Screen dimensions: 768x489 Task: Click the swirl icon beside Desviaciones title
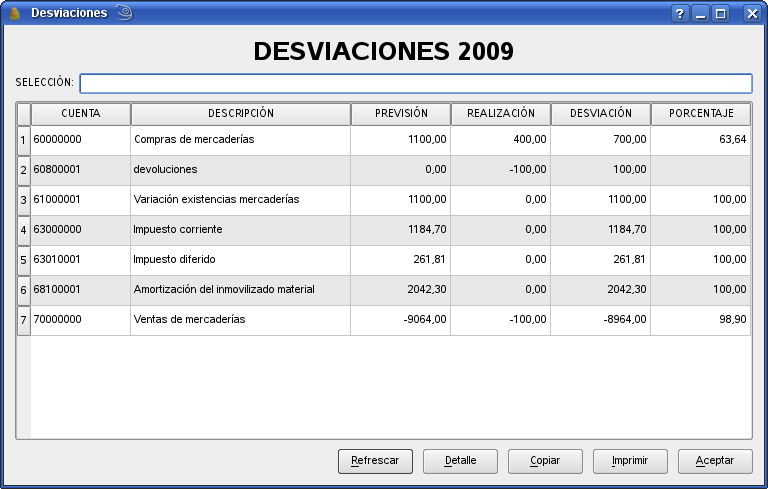(x=124, y=12)
